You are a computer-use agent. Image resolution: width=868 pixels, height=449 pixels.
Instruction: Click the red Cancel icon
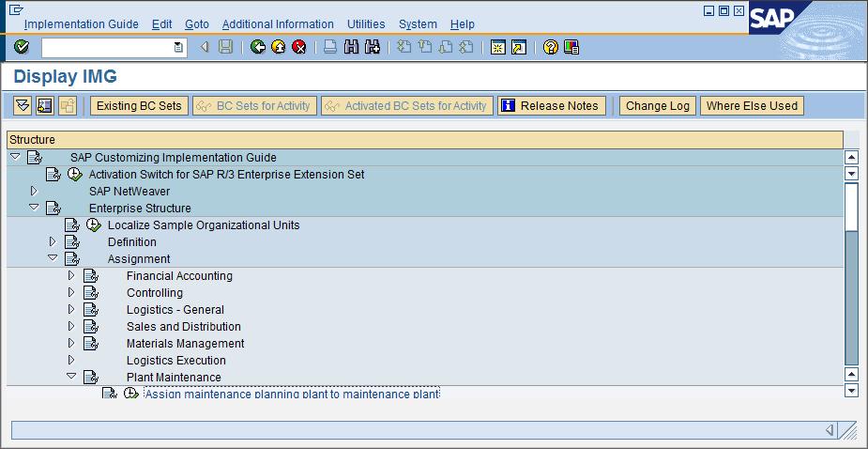pyautogui.click(x=299, y=47)
